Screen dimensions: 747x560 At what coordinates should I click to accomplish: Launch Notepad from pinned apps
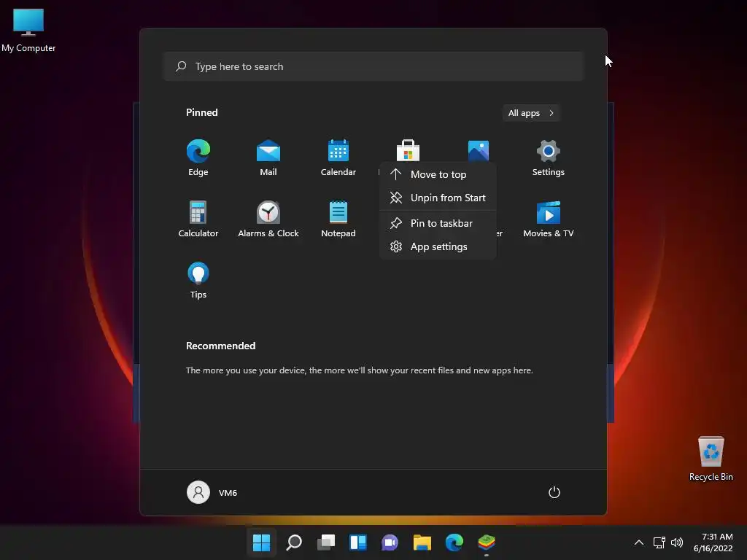click(x=338, y=219)
